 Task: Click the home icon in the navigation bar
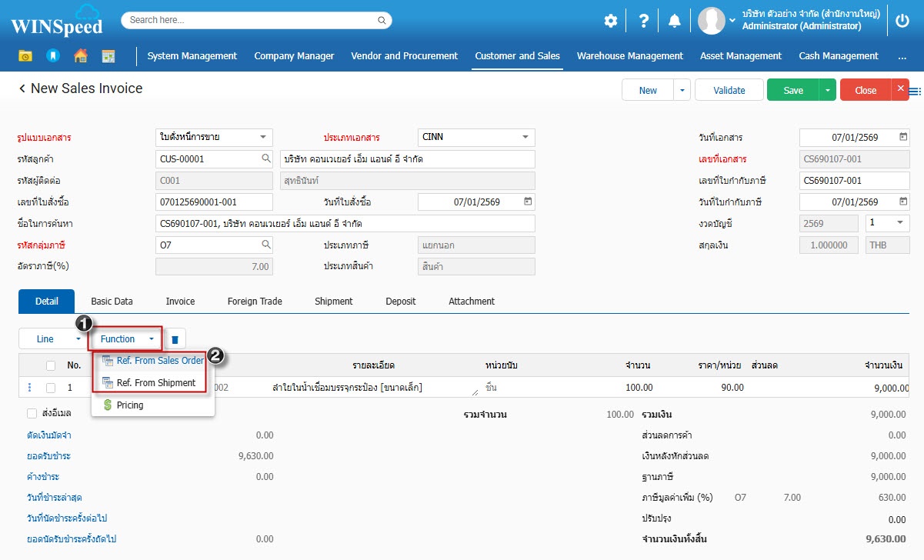click(x=81, y=56)
